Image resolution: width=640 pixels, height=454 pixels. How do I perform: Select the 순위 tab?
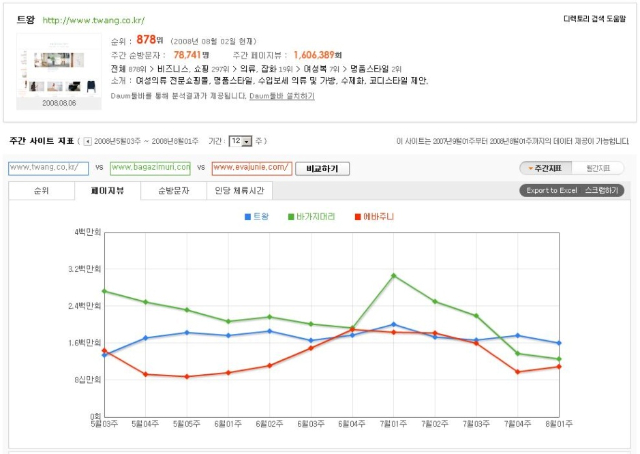point(41,191)
